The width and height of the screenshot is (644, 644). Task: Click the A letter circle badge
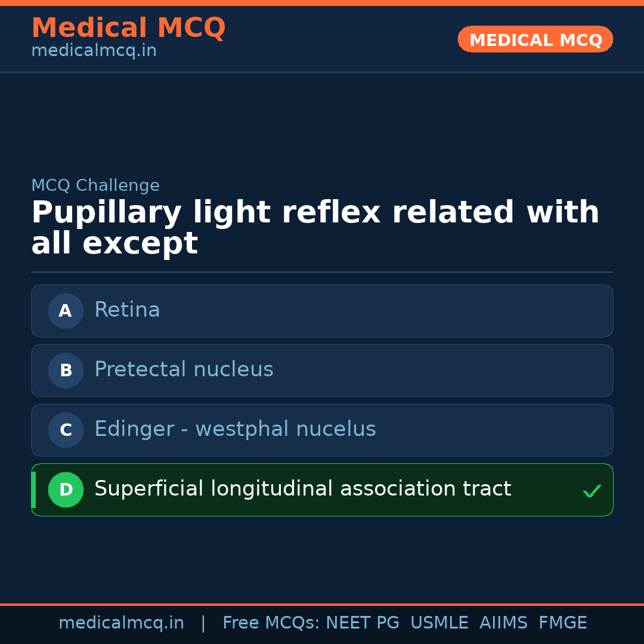click(66, 311)
